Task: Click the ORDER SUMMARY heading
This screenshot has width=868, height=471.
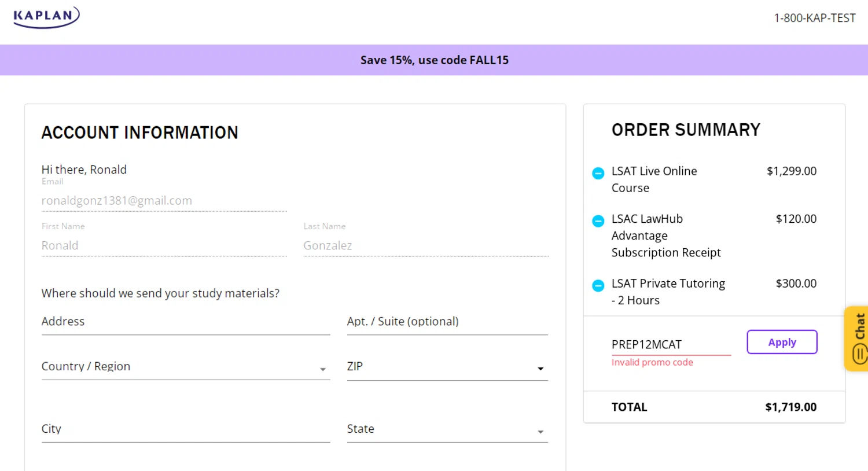Action: (x=686, y=130)
